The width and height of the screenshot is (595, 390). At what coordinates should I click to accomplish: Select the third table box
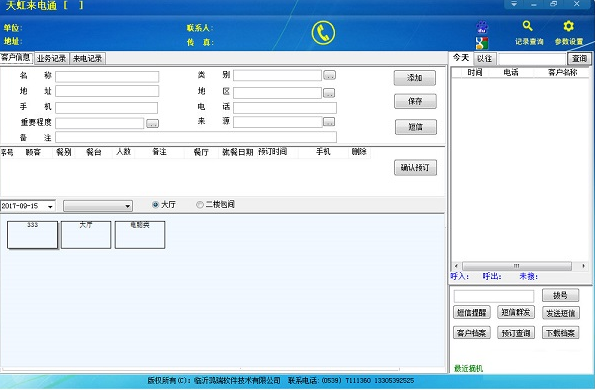coord(140,235)
